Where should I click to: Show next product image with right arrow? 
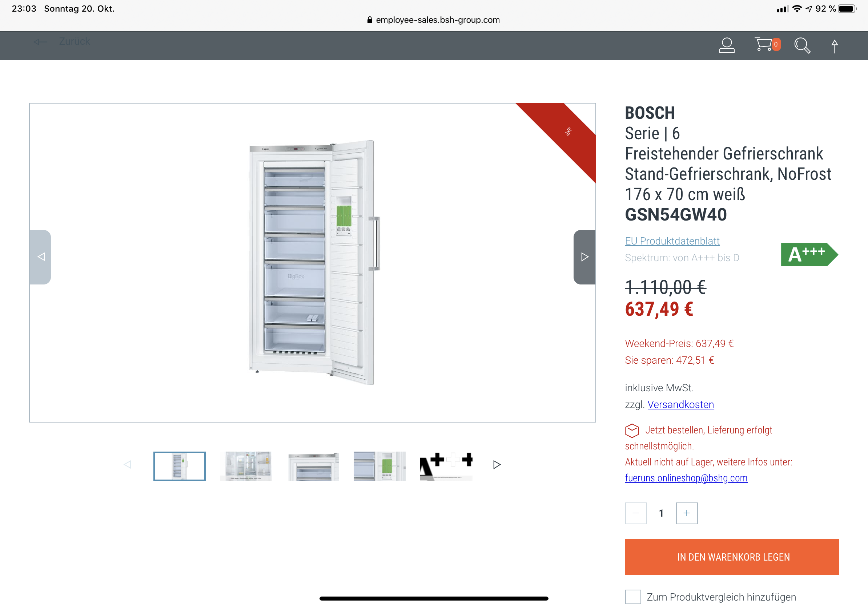pos(584,257)
